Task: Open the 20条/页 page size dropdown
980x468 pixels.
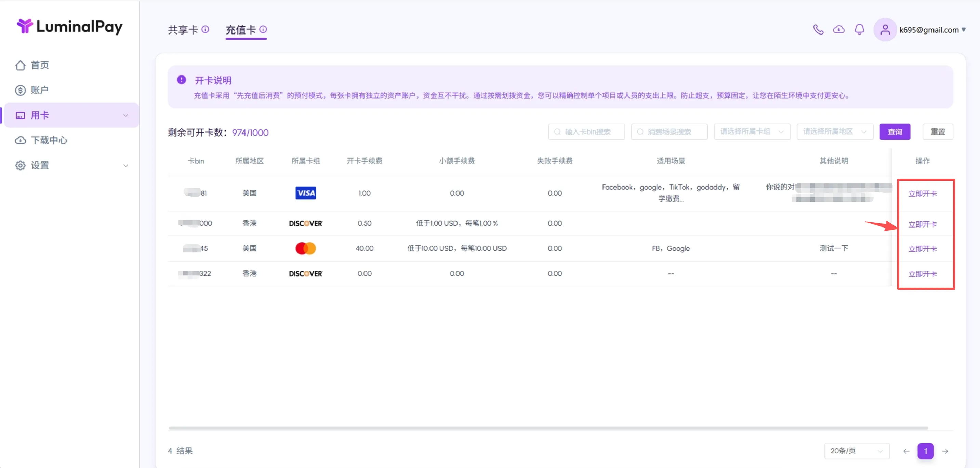Action: click(857, 451)
